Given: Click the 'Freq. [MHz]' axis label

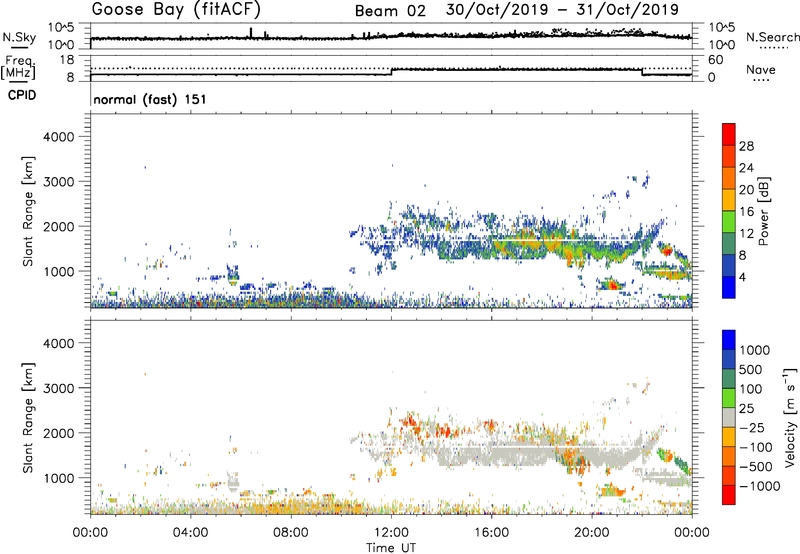Looking at the screenshot, I should [x=19, y=67].
